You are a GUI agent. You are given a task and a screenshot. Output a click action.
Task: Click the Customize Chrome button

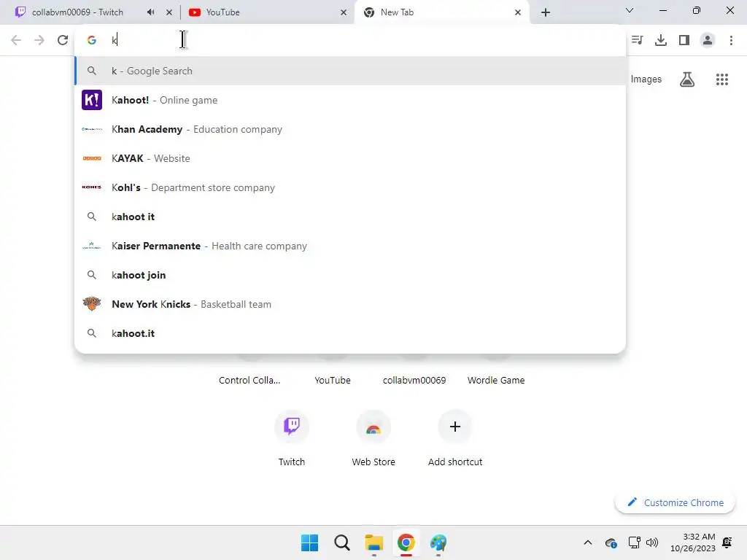click(x=675, y=502)
